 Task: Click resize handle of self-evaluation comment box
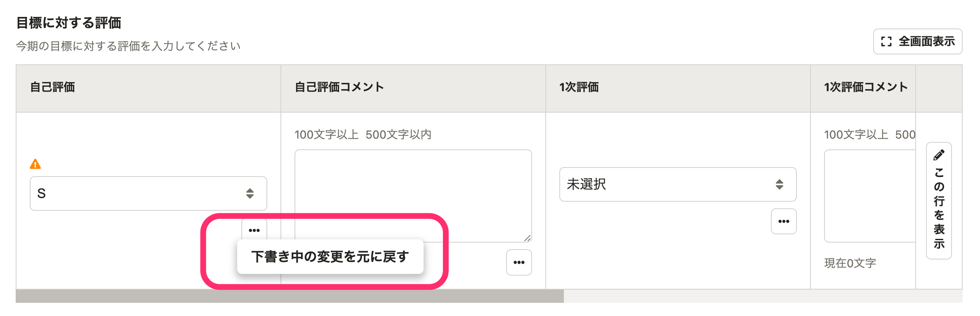point(528,238)
